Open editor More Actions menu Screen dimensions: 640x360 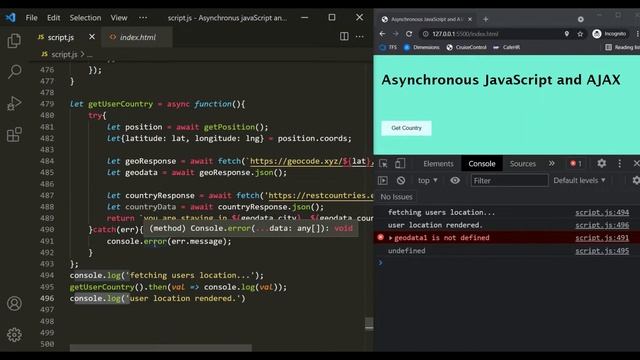360,37
